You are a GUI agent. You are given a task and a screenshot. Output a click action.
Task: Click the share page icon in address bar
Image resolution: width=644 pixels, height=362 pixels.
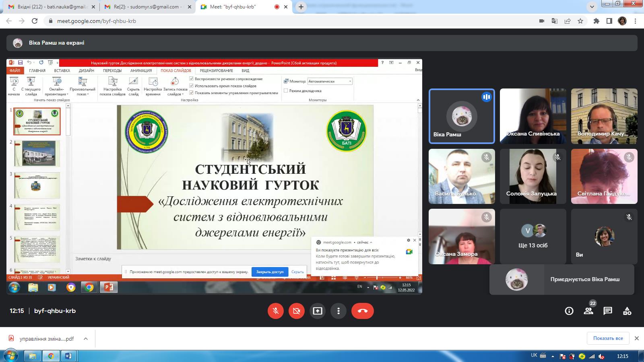(568, 21)
